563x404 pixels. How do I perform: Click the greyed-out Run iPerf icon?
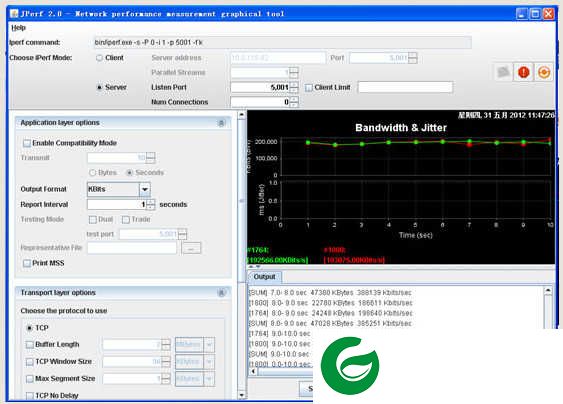coord(503,73)
